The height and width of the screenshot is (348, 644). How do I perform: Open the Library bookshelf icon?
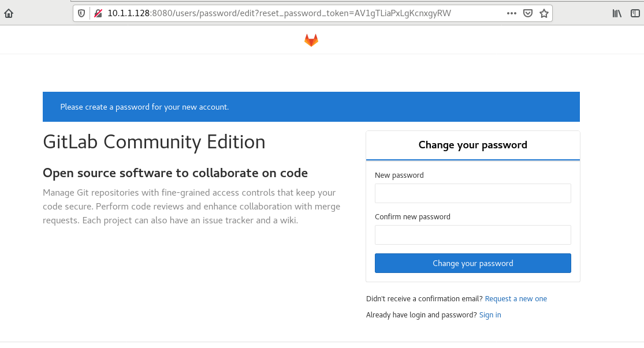coord(617,13)
